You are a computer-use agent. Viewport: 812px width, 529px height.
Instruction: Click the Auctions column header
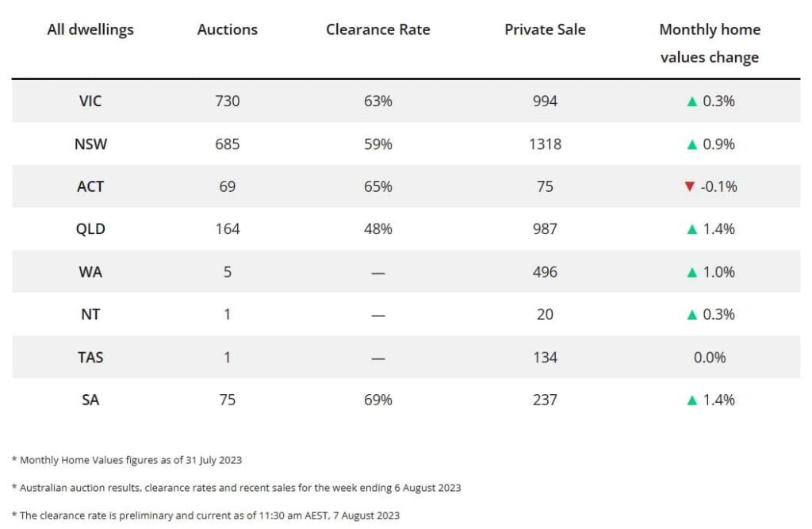tap(227, 30)
